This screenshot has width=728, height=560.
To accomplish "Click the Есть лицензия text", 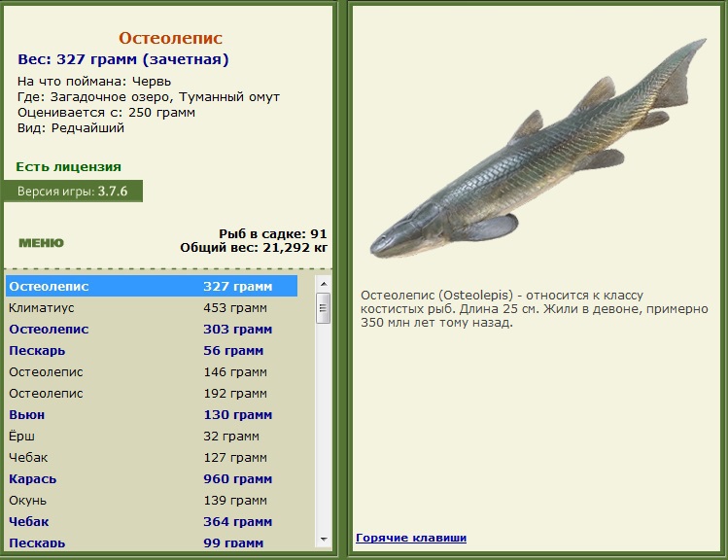I will pos(68,166).
